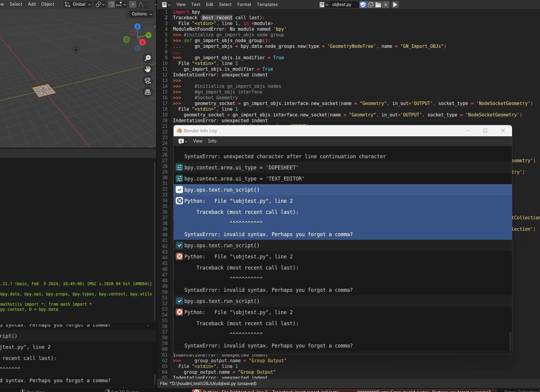Viewport: 540px width, 392px height.
Task: Expand viewport Options dropdown
Action: click(x=142, y=14)
